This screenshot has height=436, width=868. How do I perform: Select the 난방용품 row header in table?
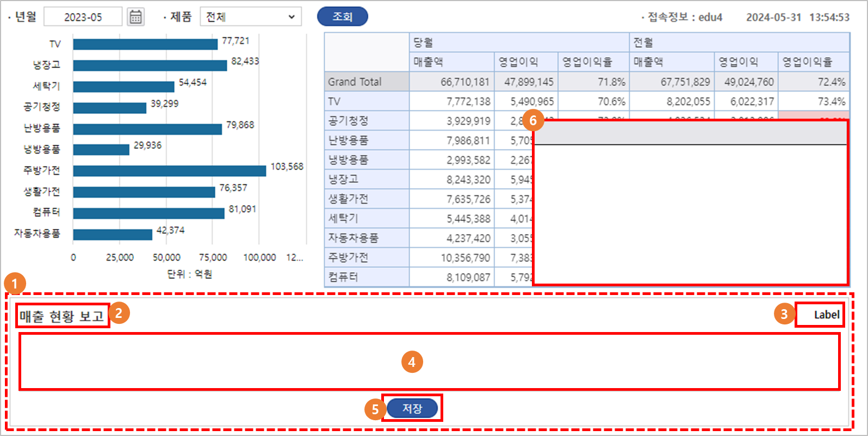pyautogui.click(x=367, y=140)
